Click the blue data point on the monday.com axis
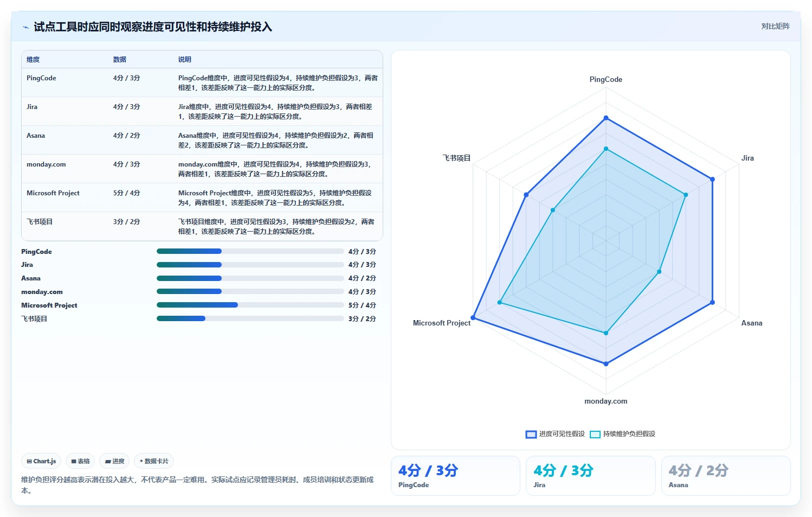 tap(606, 363)
